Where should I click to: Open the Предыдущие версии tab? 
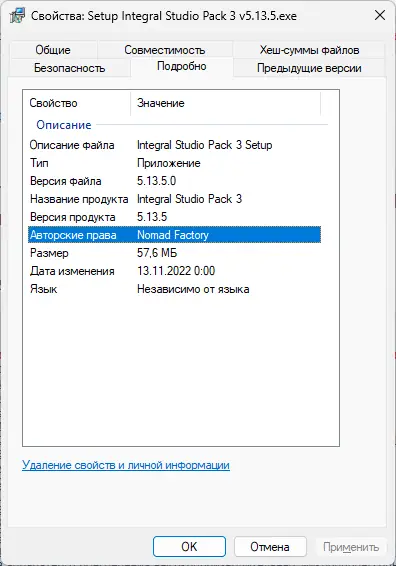pyautogui.click(x=309, y=68)
